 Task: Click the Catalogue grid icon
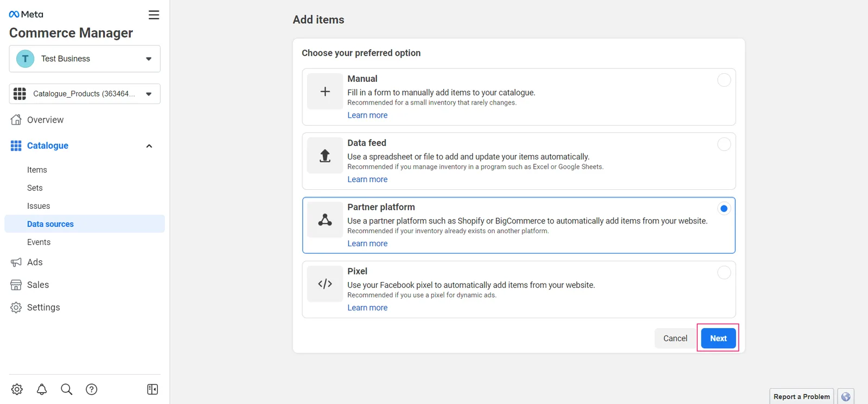click(x=16, y=146)
